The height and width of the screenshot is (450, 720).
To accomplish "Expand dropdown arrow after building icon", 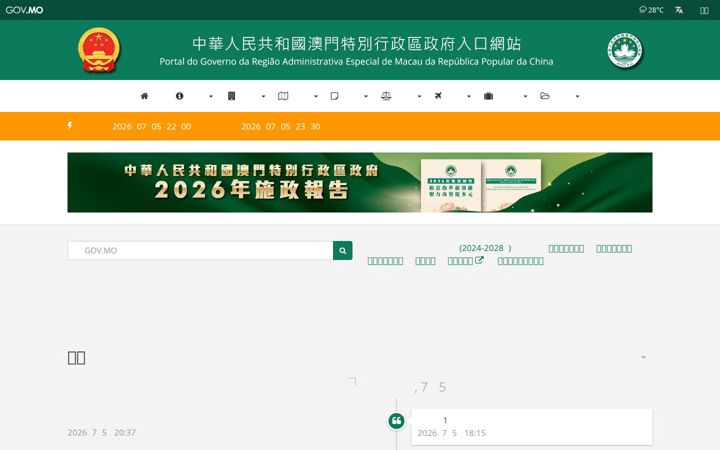I will [263, 96].
